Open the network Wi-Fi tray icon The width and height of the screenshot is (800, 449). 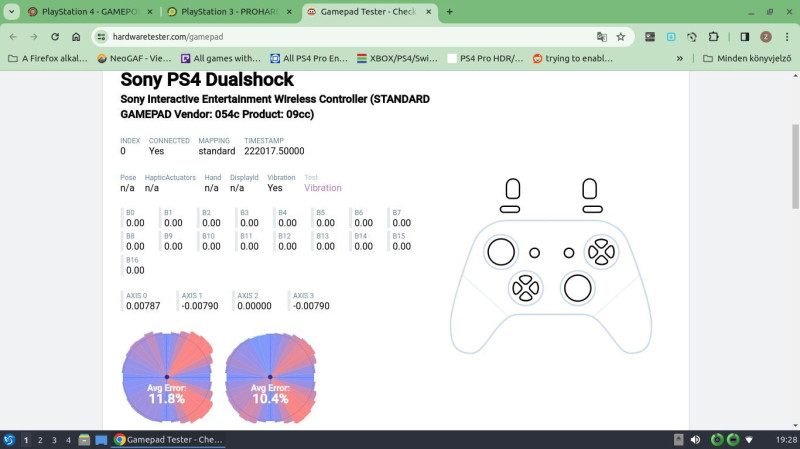pyautogui.click(x=749, y=439)
